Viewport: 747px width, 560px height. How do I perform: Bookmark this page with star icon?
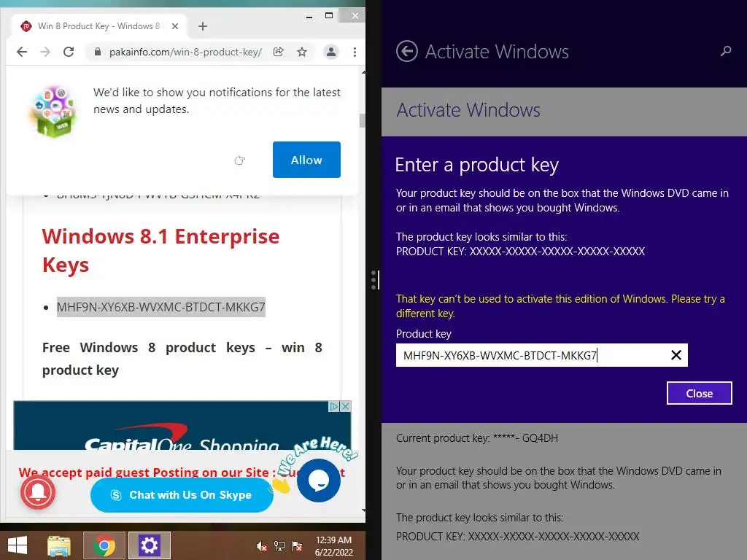coord(302,52)
